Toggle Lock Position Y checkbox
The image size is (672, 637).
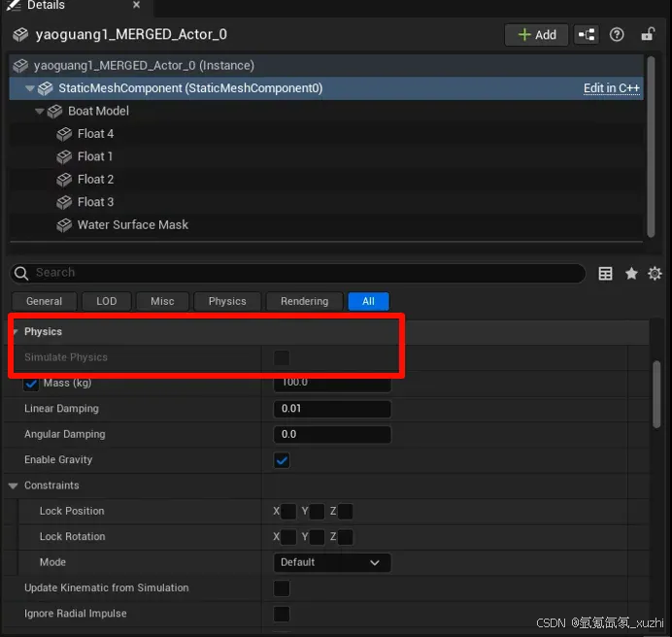click(x=317, y=512)
